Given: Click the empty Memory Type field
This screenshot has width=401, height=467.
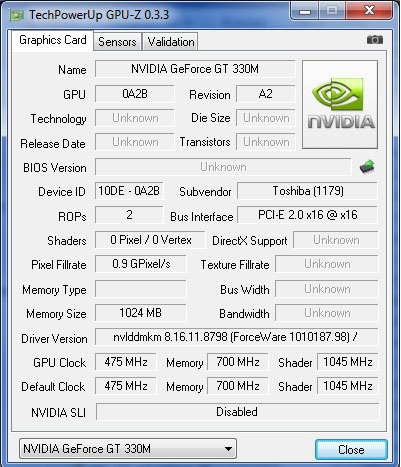Looking at the screenshot, I should (x=141, y=289).
